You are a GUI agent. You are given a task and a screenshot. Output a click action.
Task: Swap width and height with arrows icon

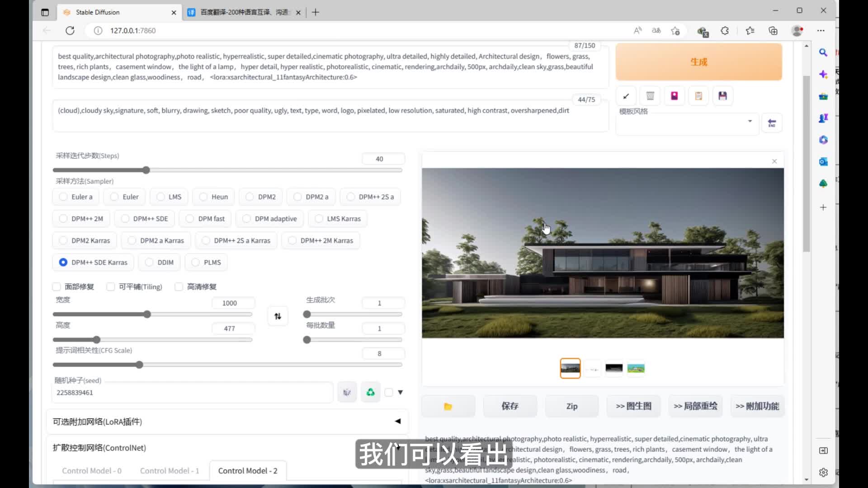pos(278,316)
